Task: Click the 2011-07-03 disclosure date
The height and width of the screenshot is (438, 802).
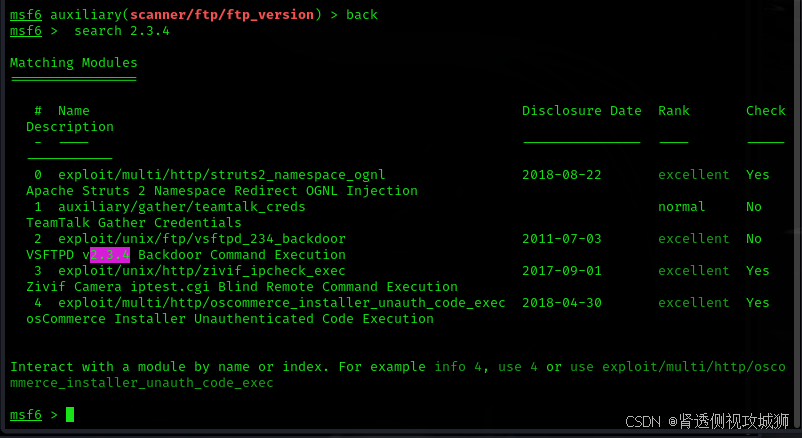Action: 562,239
